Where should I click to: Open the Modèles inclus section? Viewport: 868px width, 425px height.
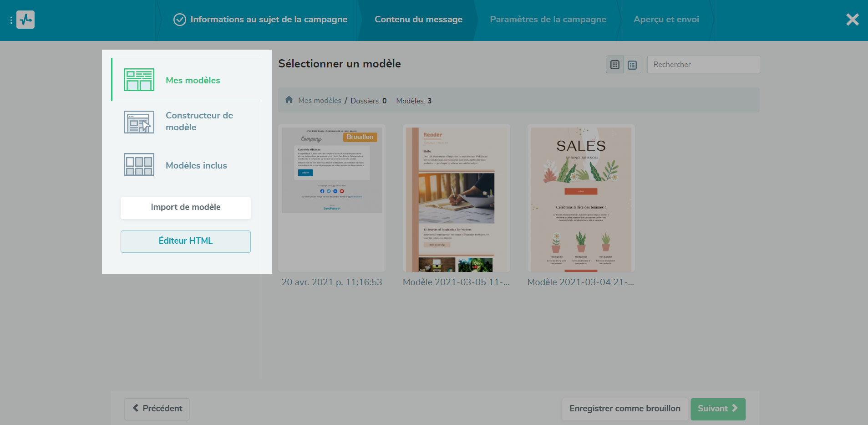pyautogui.click(x=196, y=165)
